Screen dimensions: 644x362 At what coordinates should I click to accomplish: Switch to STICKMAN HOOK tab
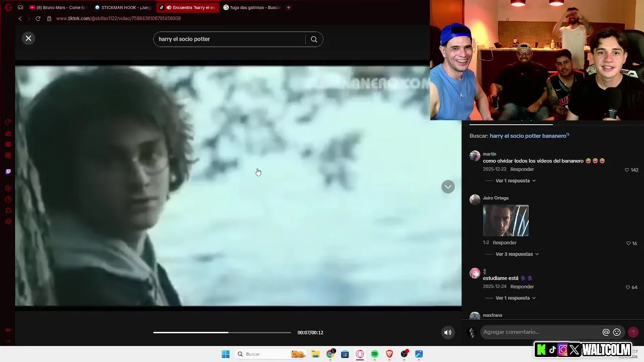[x=123, y=8]
